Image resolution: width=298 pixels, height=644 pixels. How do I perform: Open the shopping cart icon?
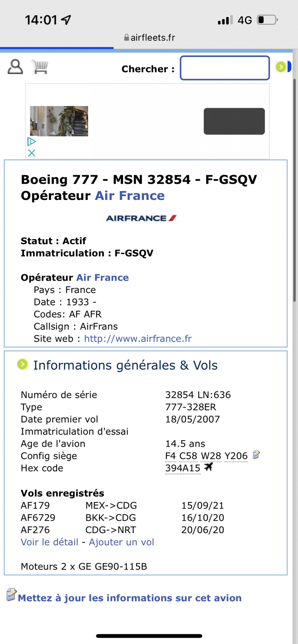coord(40,67)
